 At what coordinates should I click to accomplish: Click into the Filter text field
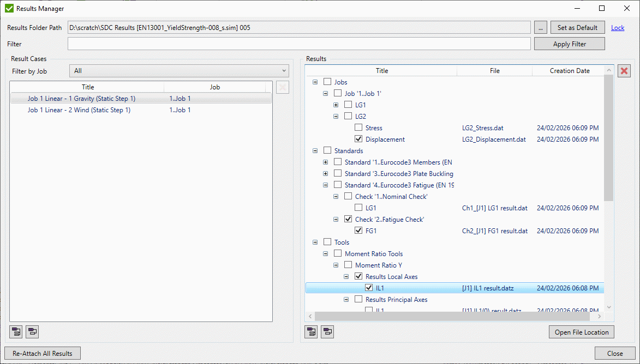[299, 44]
